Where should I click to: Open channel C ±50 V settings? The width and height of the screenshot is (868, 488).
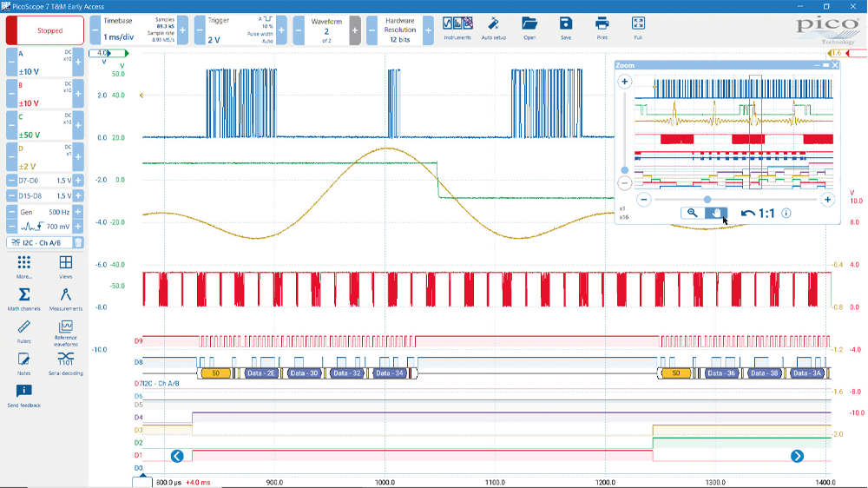pyautogui.click(x=45, y=125)
